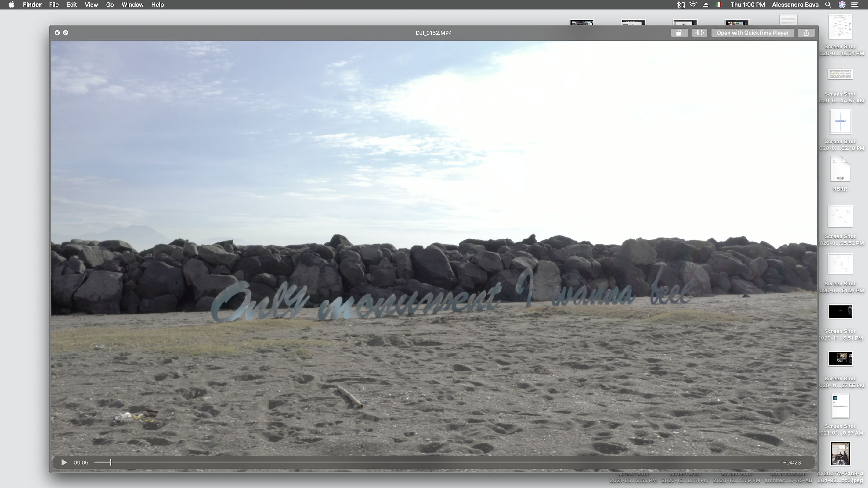Click the user name Alessandro Bava
The image size is (868, 488).
[x=795, y=5]
